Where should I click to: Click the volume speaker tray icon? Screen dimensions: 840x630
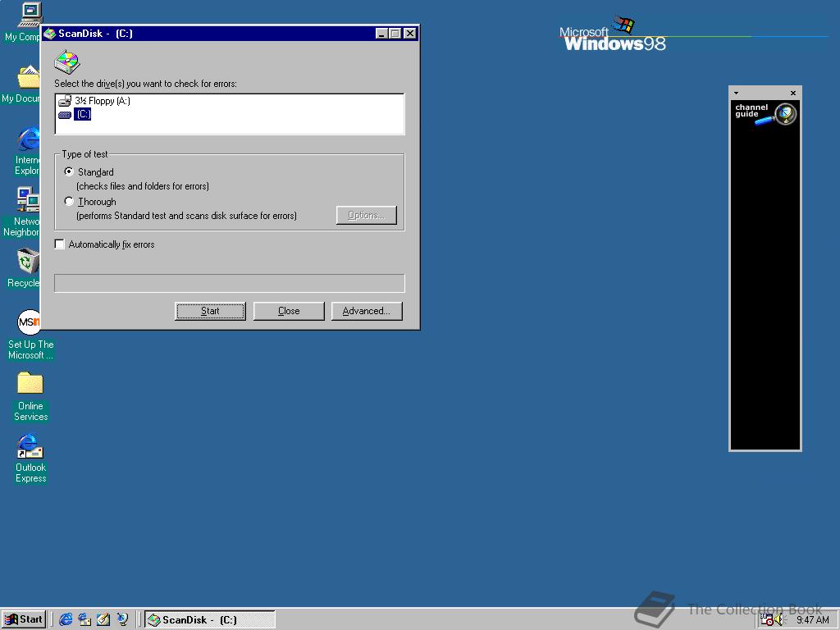[x=779, y=620]
